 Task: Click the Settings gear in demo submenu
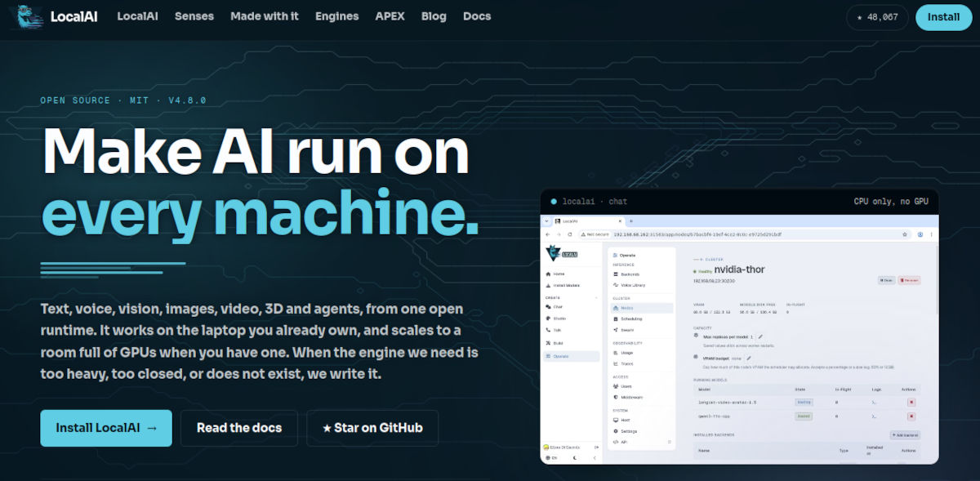616,431
